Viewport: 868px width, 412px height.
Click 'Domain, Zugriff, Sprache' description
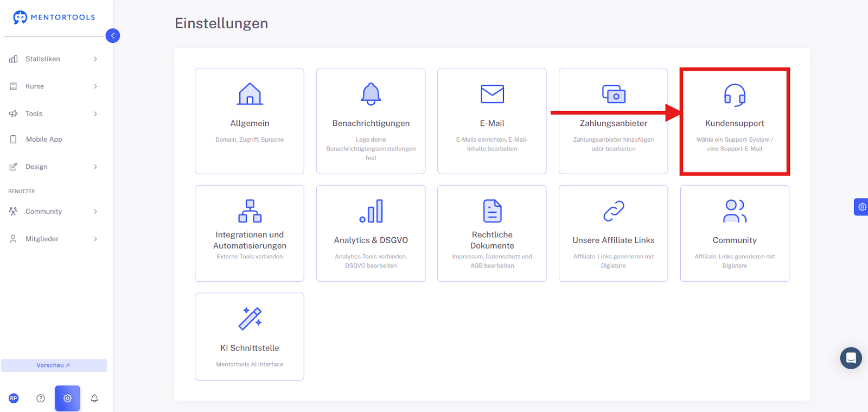click(250, 140)
